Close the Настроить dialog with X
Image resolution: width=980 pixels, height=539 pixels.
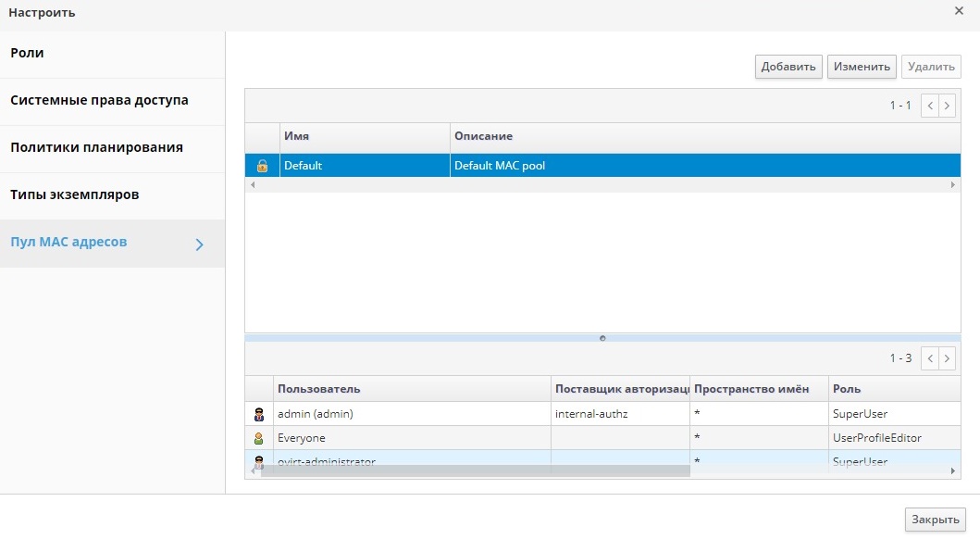click(959, 11)
